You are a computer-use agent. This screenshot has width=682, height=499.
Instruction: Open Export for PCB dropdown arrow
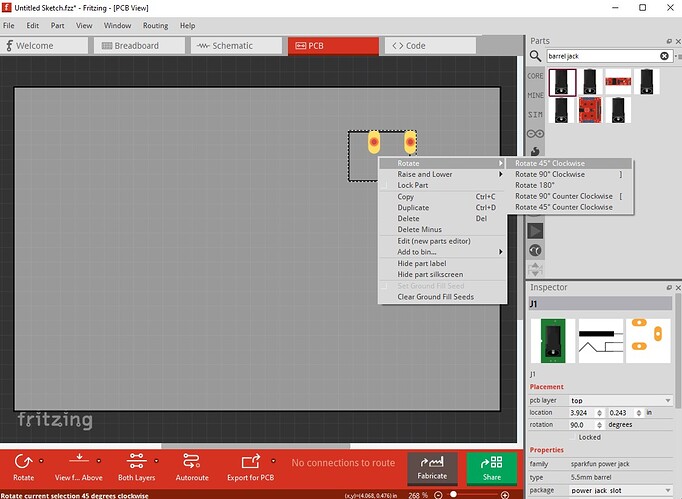tap(273, 461)
